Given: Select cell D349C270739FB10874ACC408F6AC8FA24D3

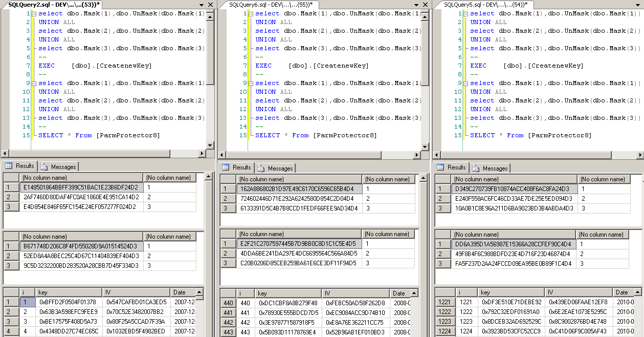Looking at the screenshot, I should coord(515,189).
